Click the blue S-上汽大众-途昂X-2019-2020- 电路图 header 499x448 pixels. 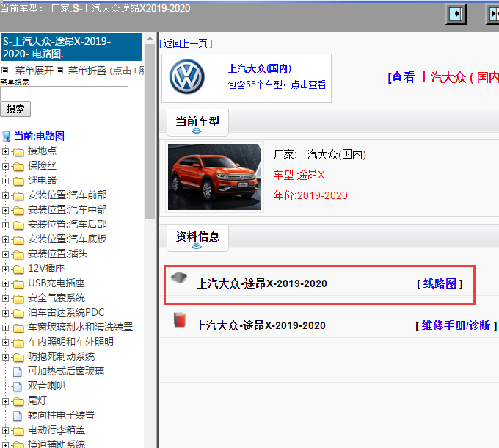pos(72,47)
